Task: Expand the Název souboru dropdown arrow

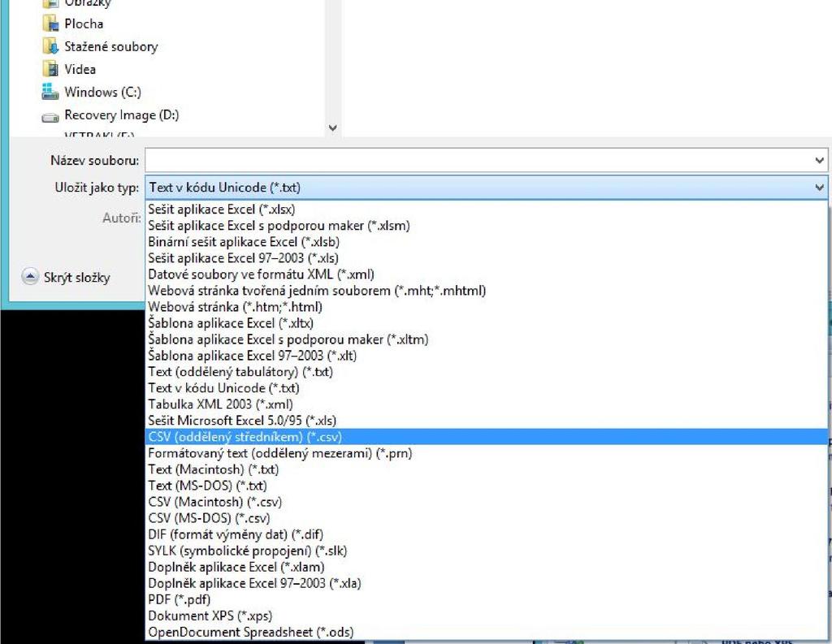Action: click(819, 160)
